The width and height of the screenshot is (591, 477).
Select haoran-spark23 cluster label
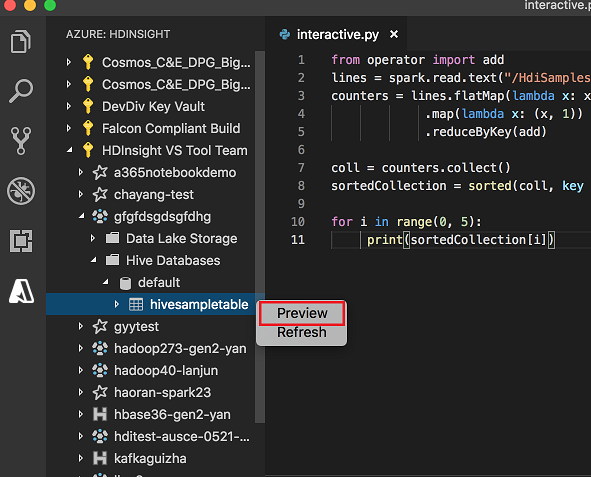(x=162, y=393)
